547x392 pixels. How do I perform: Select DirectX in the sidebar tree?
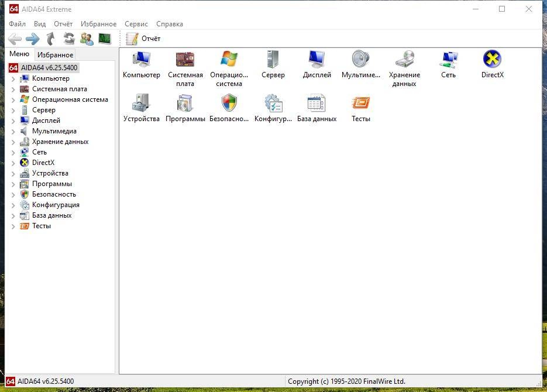[43, 163]
